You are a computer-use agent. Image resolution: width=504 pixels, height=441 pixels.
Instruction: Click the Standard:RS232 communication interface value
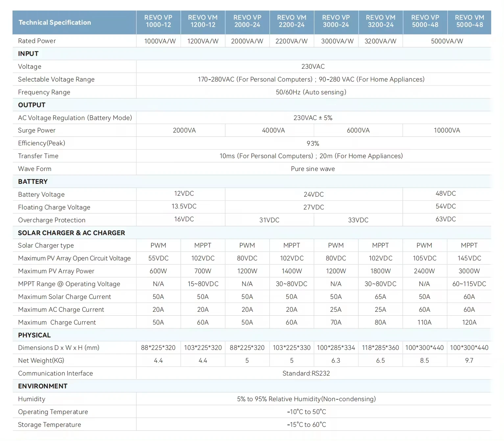306,373
